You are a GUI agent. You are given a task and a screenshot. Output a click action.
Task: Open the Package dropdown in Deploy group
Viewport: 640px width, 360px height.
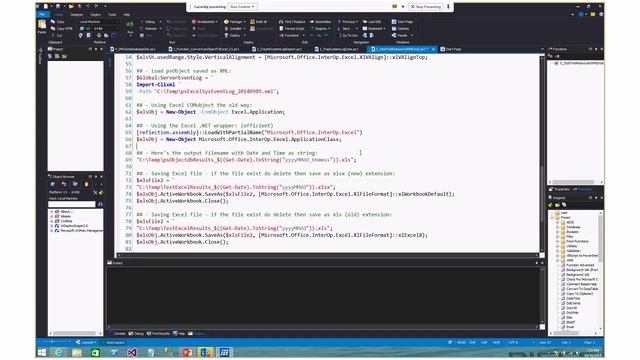pyautogui.click(x=235, y=22)
